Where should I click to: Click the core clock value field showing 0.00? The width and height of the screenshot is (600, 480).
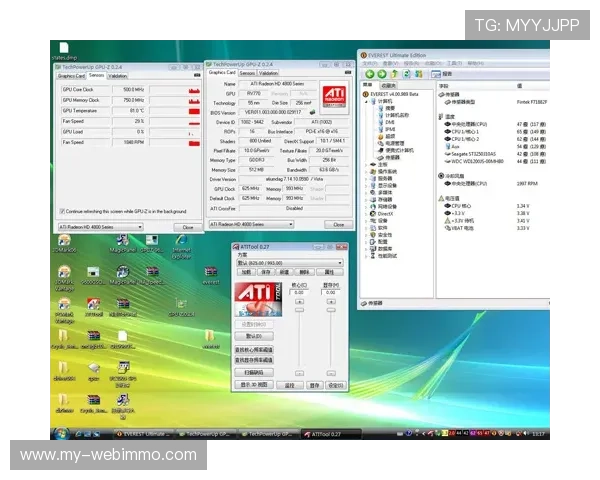299,292
